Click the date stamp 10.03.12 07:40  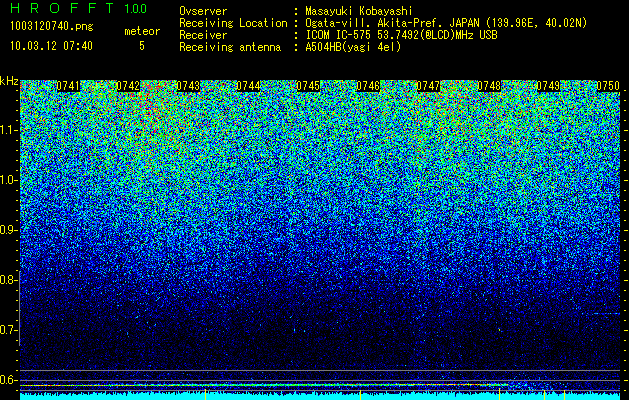coord(51,46)
